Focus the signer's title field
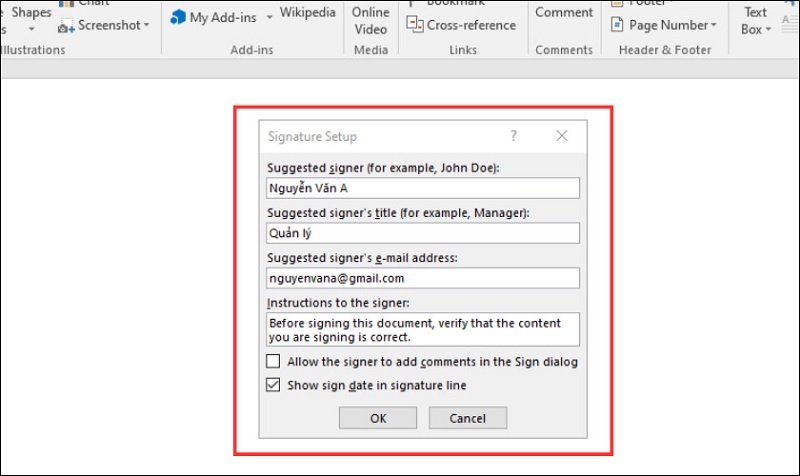The image size is (800, 476). click(x=423, y=233)
